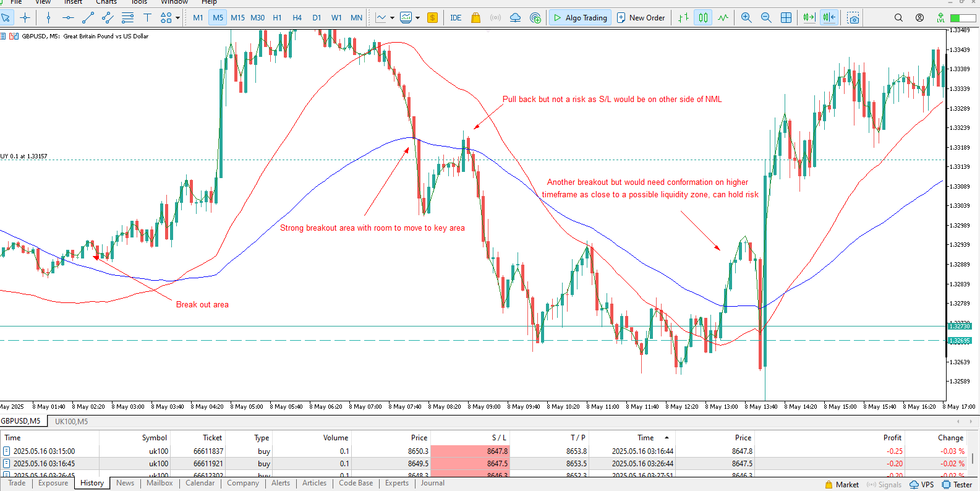
Task: Switch chart to MN timeframe
Action: (x=356, y=18)
